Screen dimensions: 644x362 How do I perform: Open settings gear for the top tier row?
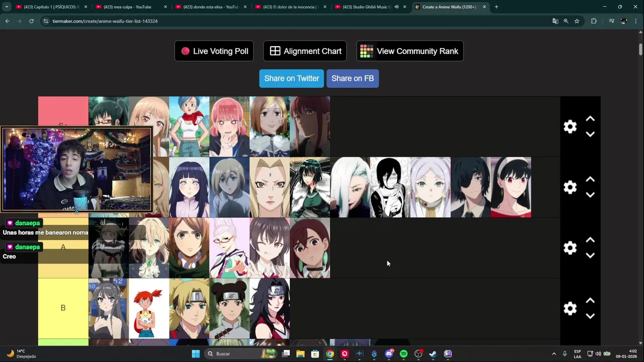click(x=570, y=127)
